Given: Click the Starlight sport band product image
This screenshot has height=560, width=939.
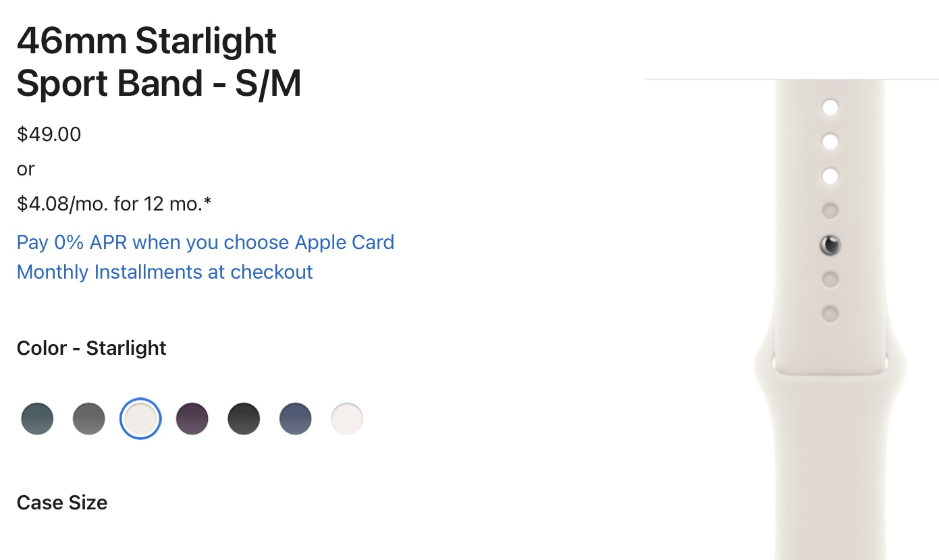Looking at the screenshot, I should click(830, 439).
